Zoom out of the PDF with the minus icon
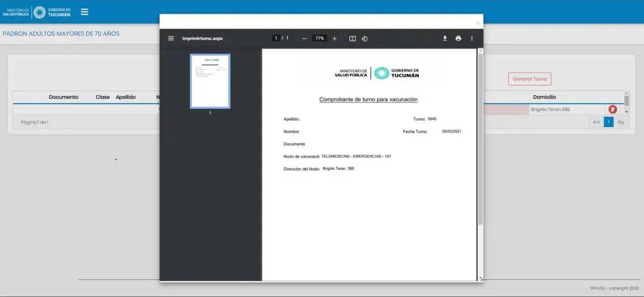 (304, 38)
